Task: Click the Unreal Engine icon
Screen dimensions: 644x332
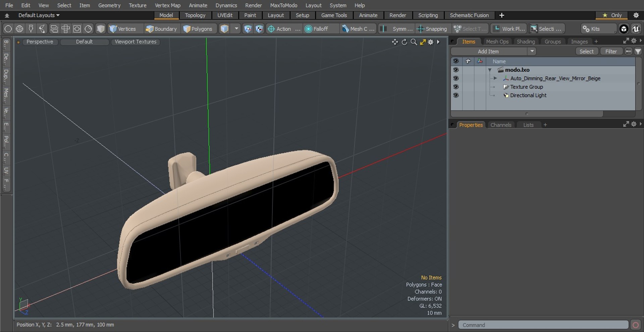Action: pyautogui.click(x=636, y=29)
